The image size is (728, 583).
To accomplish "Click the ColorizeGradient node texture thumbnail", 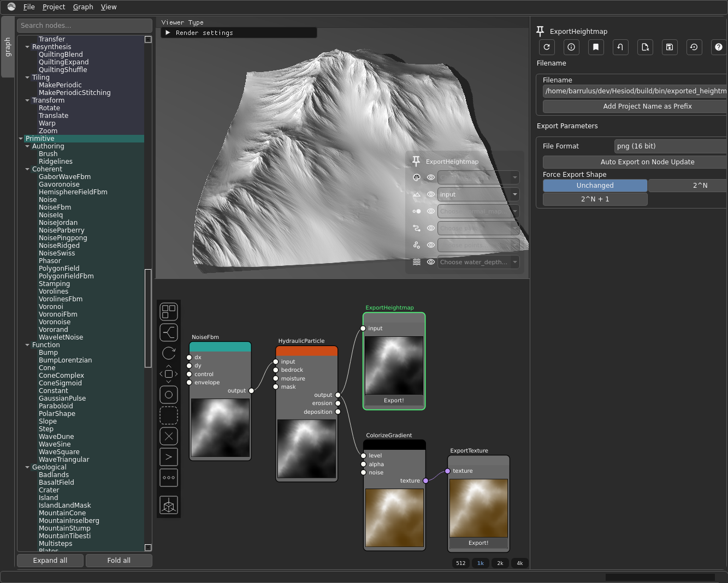I will (x=394, y=518).
